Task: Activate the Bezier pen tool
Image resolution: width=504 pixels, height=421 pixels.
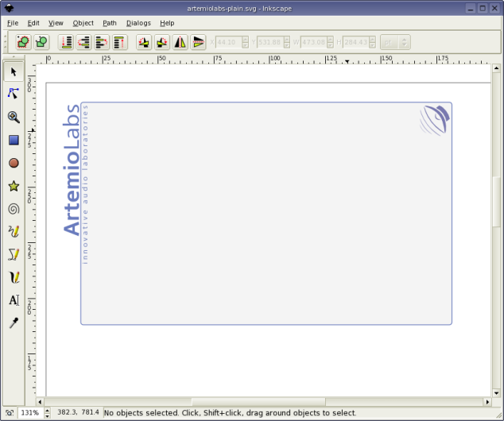Action: [x=14, y=254]
